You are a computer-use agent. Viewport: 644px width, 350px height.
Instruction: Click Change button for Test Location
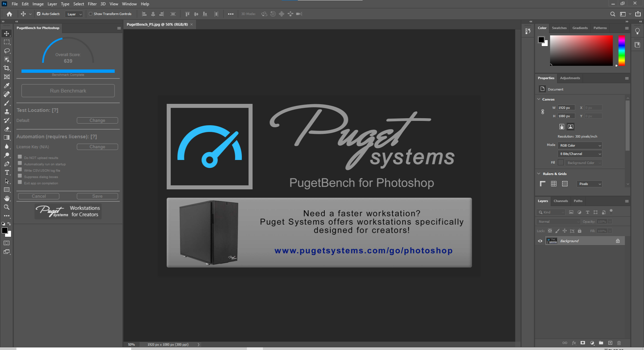tap(97, 120)
